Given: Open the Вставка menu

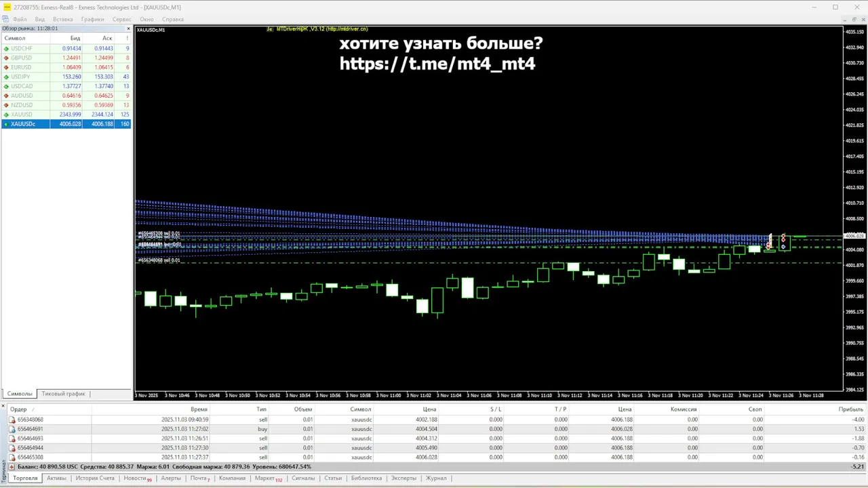Looking at the screenshot, I should pyautogui.click(x=63, y=19).
